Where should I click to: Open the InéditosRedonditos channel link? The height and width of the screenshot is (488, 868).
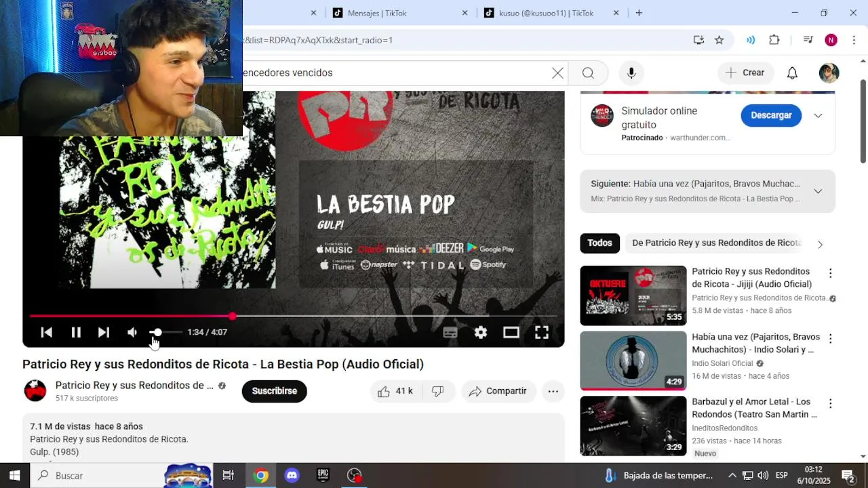(x=724, y=428)
